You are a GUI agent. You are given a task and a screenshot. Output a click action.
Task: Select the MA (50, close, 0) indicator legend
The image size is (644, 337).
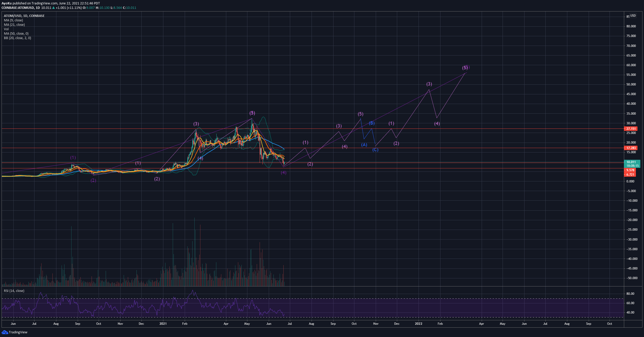coord(16,33)
